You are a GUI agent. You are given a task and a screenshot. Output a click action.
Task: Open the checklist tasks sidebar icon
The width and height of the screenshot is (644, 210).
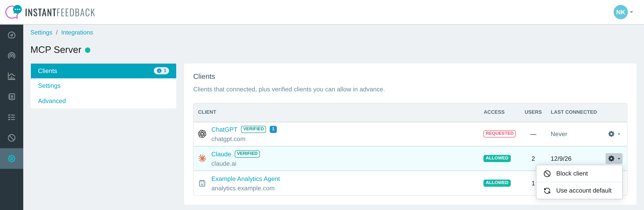tap(11, 117)
